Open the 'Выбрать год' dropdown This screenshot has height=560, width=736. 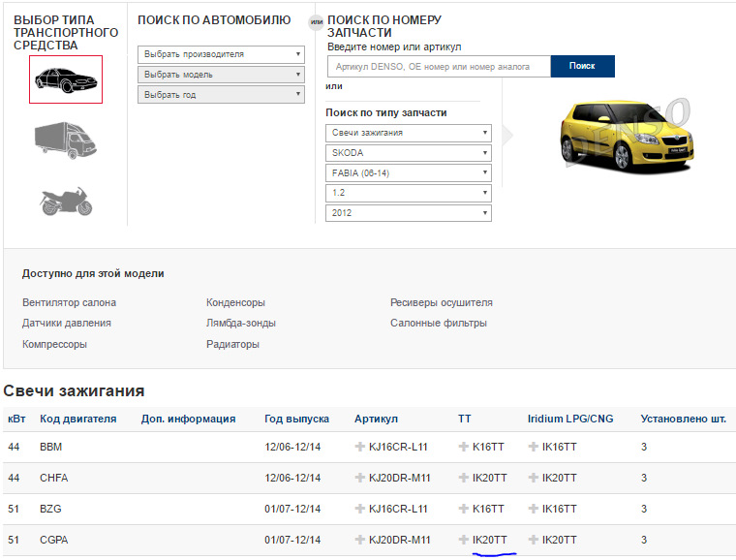pos(221,95)
